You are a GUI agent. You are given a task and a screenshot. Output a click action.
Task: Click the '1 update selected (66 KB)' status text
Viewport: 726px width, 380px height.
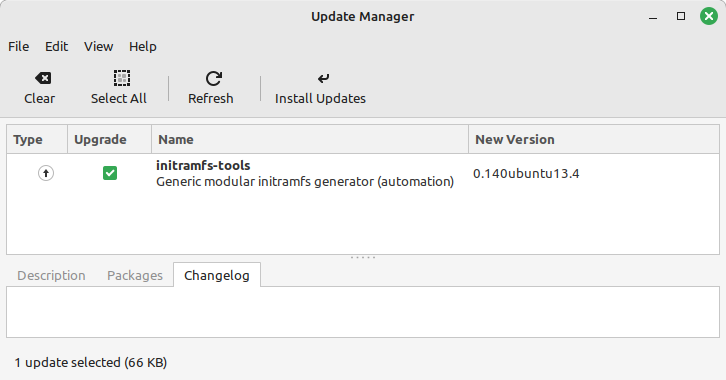pyautogui.click(x=91, y=362)
